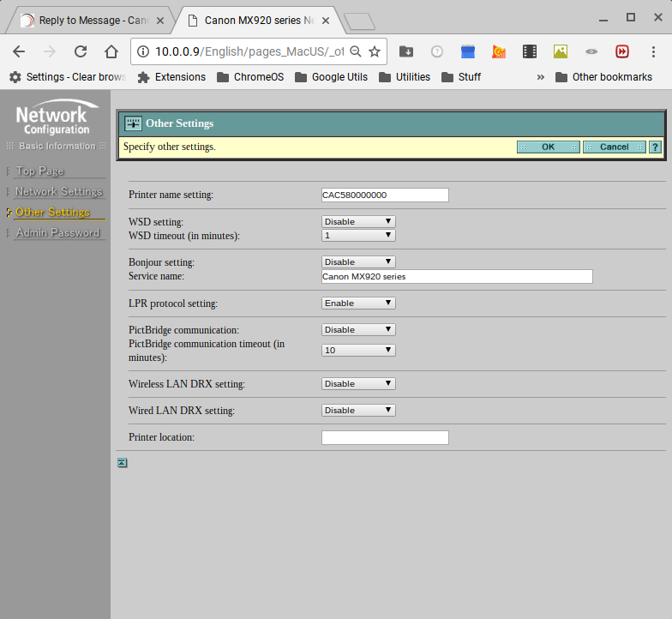The image size is (672, 619).
Task: Open Settings - Clear browsing bookmark
Action: coord(68,77)
